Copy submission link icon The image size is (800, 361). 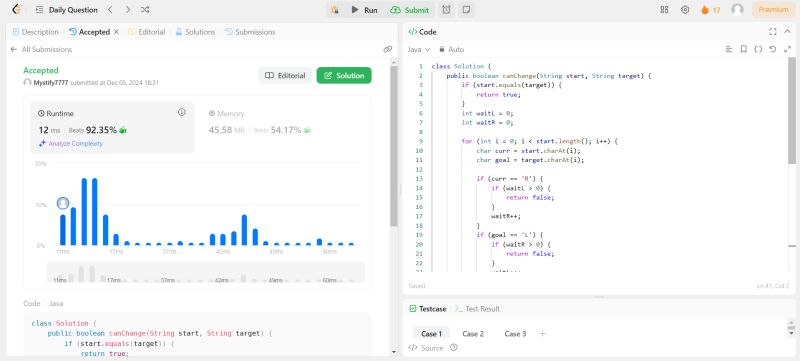(388, 49)
